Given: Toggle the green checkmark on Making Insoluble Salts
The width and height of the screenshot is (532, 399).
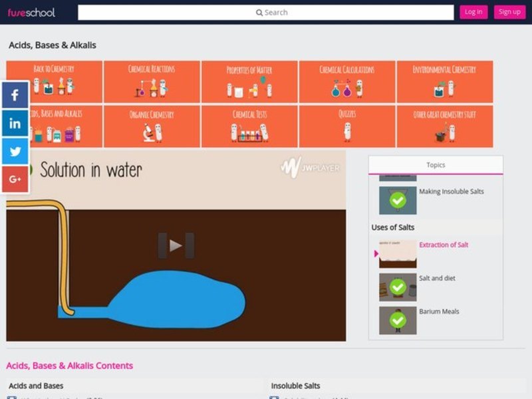Looking at the screenshot, I should pyautogui.click(x=397, y=199).
